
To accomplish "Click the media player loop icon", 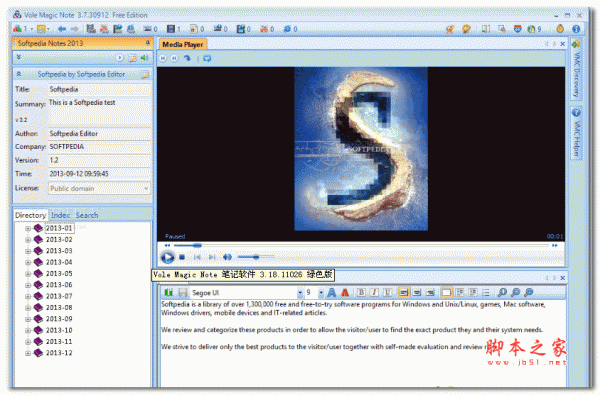I will tap(207, 59).
